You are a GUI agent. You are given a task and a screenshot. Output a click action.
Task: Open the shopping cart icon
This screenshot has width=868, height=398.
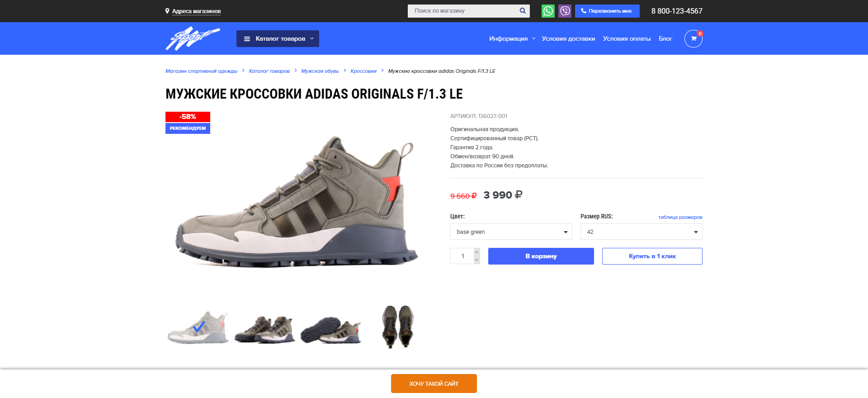coord(693,39)
